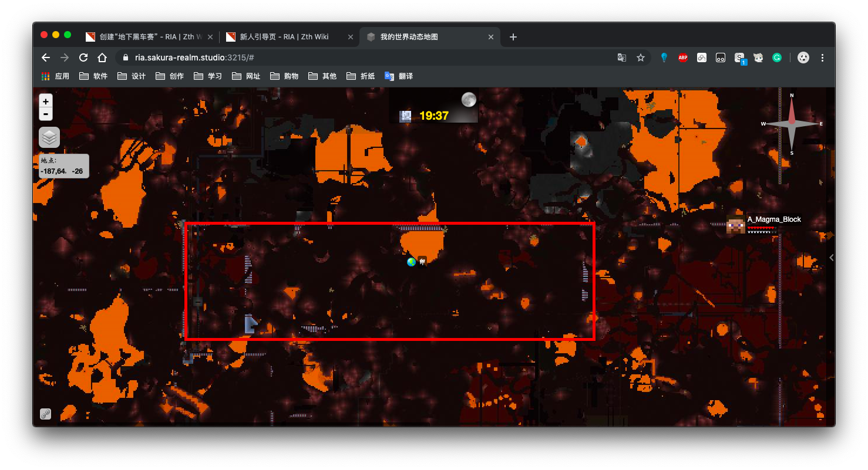Image resolution: width=868 pixels, height=470 pixels.
Task: Open the 学习 bookmarks folder
Action: 208,76
